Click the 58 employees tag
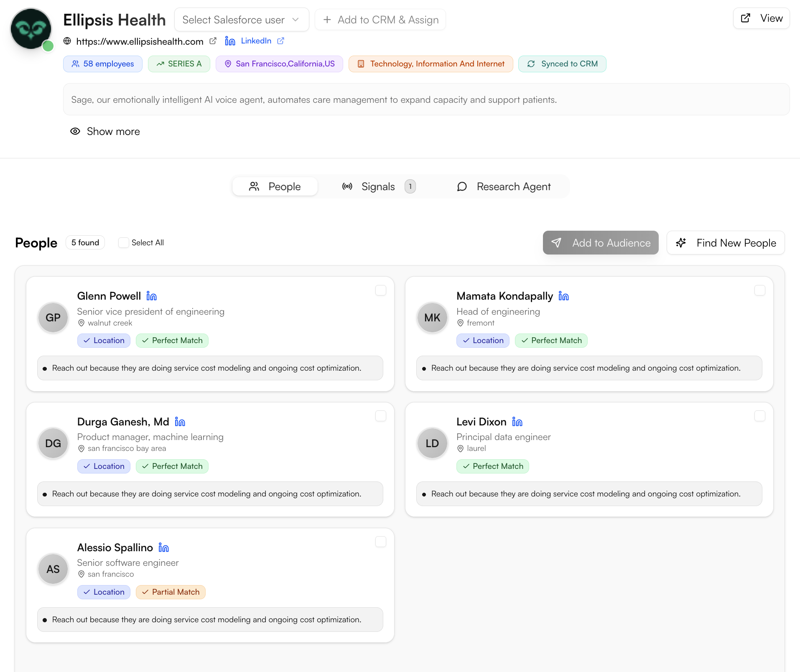This screenshot has height=672, width=800. click(103, 64)
